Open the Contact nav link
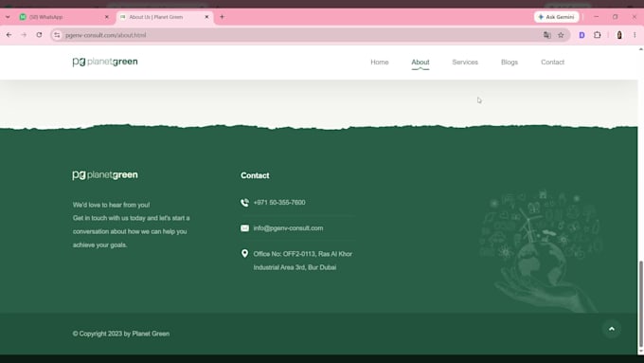Screen dimensions: 644x363 (552, 62)
